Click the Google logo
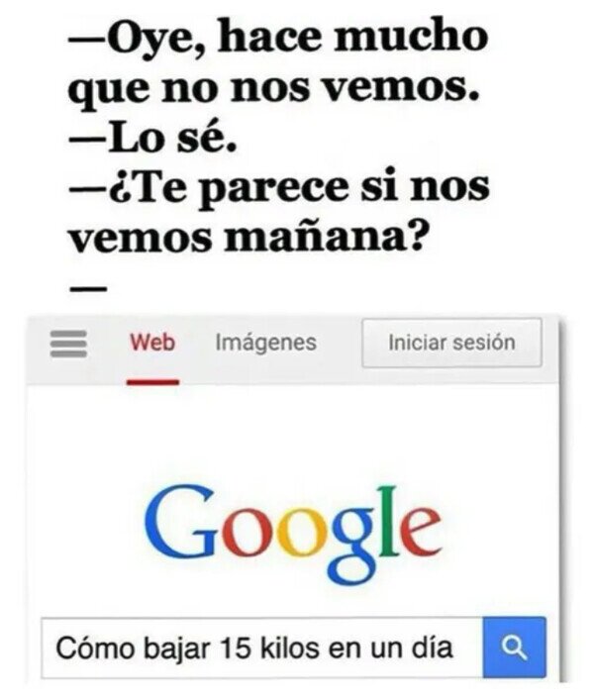 coord(292,532)
